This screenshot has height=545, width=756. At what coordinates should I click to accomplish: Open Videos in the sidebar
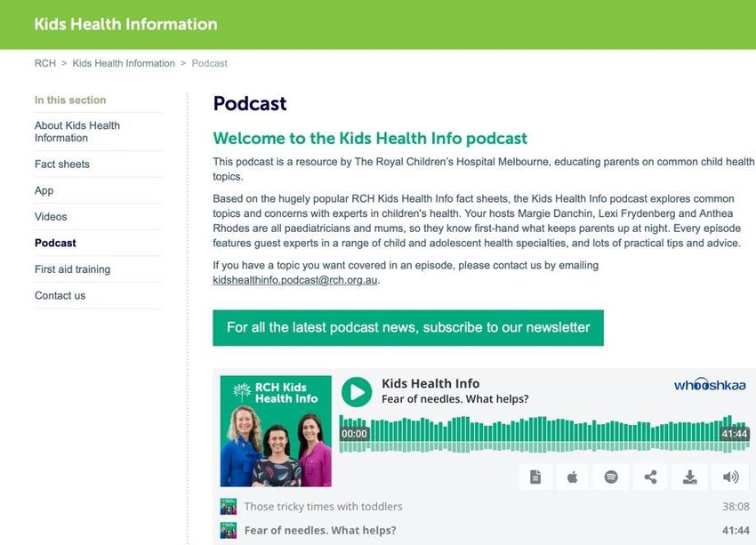tap(51, 217)
